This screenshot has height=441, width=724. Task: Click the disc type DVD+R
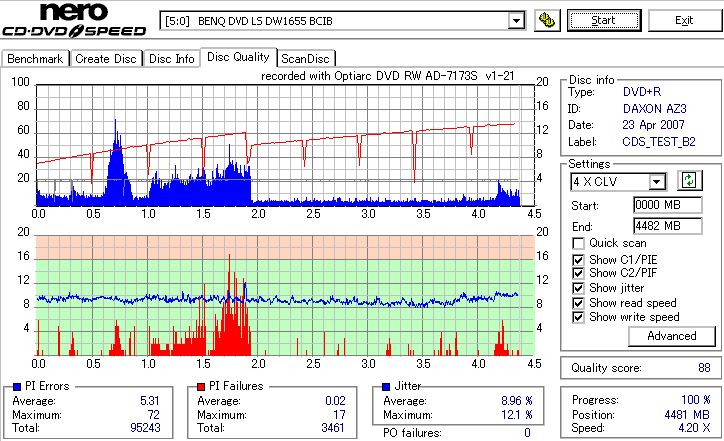(x=642, y=92)
